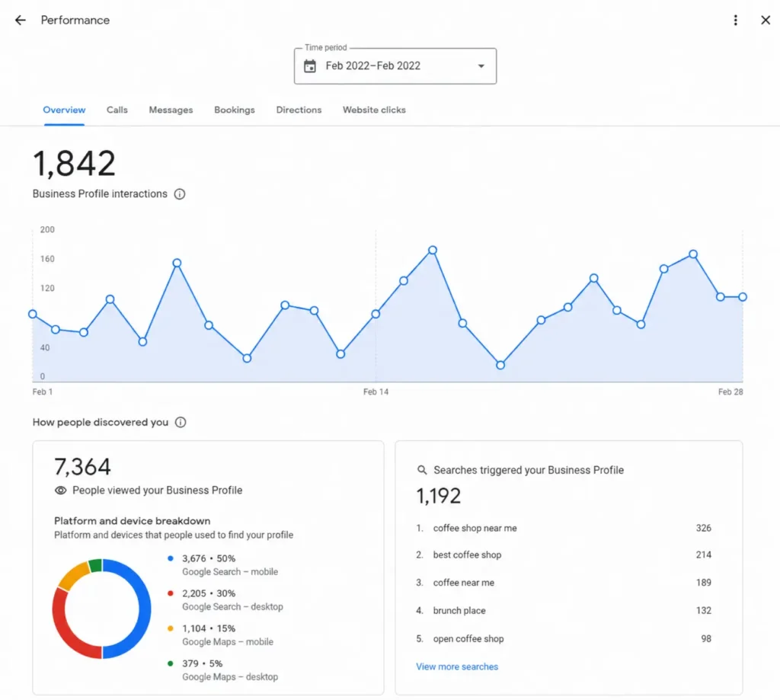The width and height of the screenshot is (780, 700).
Task: Switch to the Overview tab
Action: coord(64,110)
